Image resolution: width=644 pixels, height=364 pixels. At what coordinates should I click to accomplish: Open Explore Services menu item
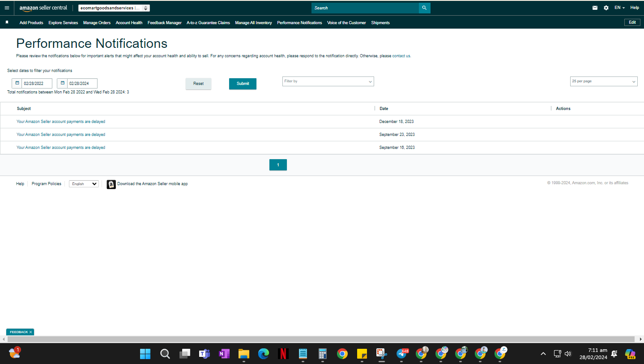tap(63, 23)
